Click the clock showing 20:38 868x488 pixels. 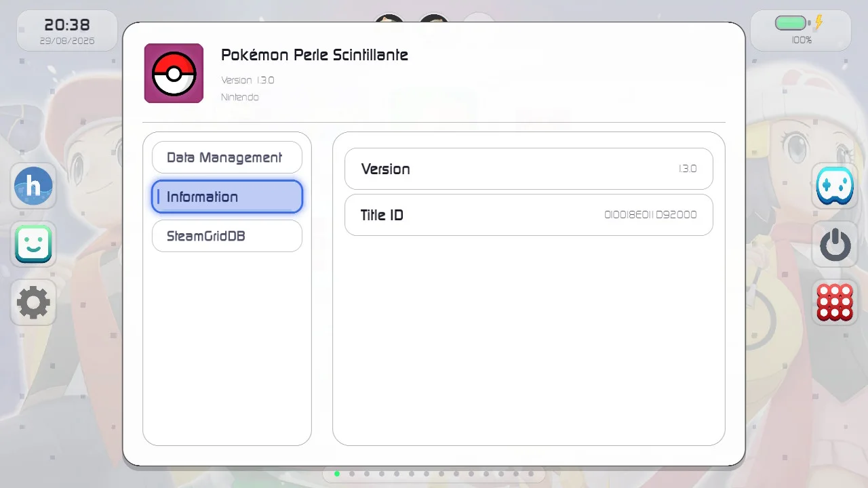67,25
